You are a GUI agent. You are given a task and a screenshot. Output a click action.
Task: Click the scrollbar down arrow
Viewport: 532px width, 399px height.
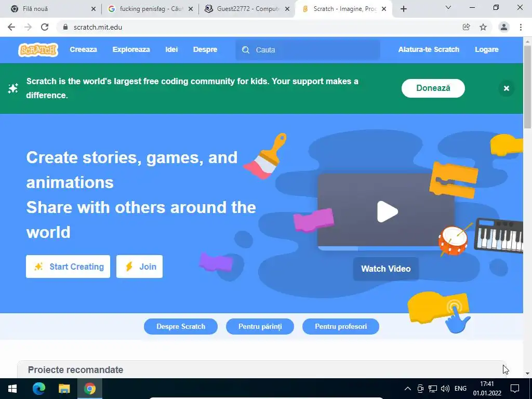(x=527, y=374)
